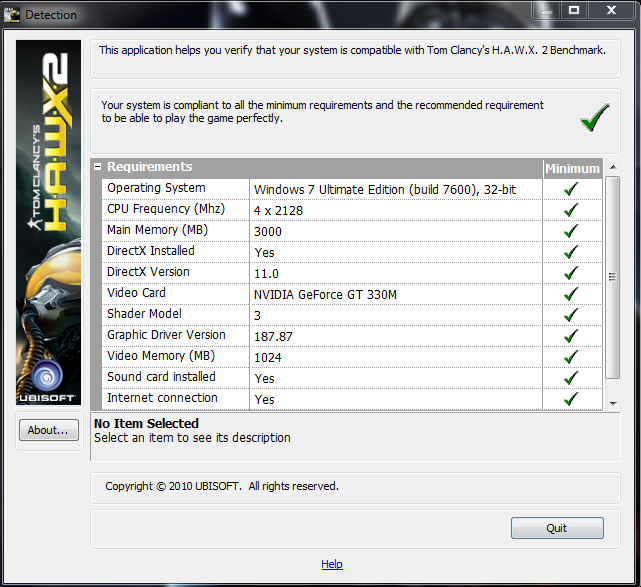Select the Operating System label
The image size is (641, 587).
156,188
